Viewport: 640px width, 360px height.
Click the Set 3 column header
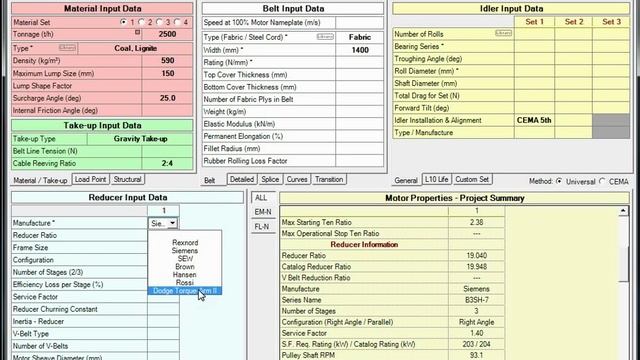click(611, 22)
